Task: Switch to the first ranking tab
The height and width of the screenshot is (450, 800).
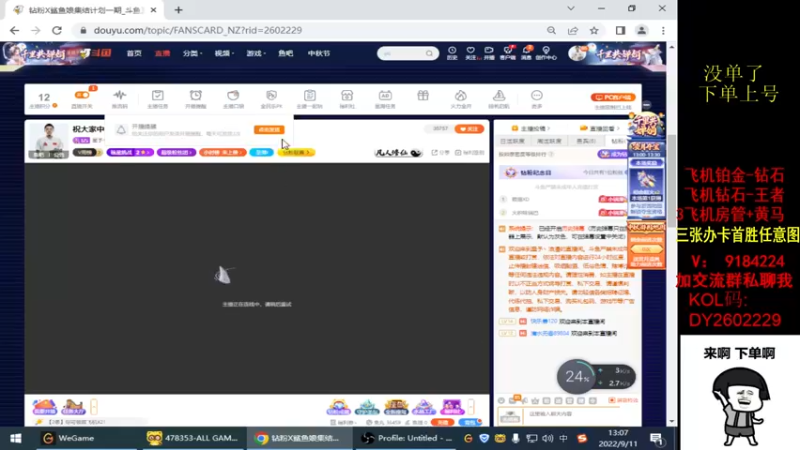Action: coord(512,141)
